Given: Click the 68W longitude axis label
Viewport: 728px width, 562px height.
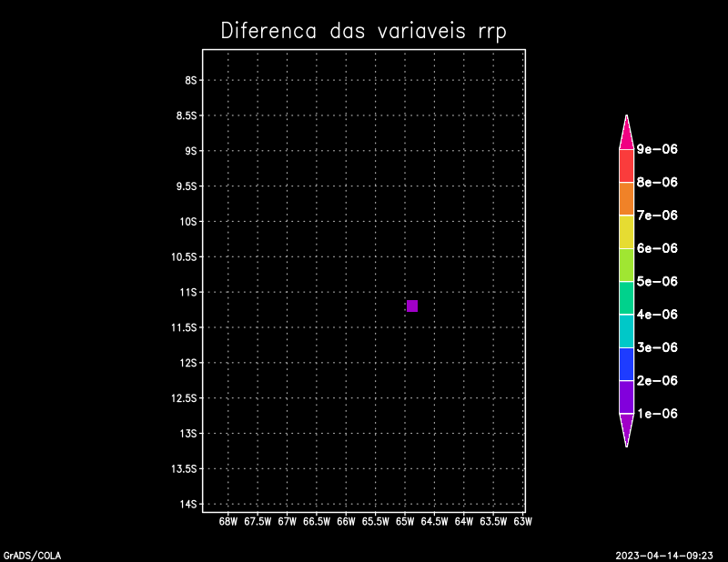Looking at the screenshot, I should pos(227,522).
